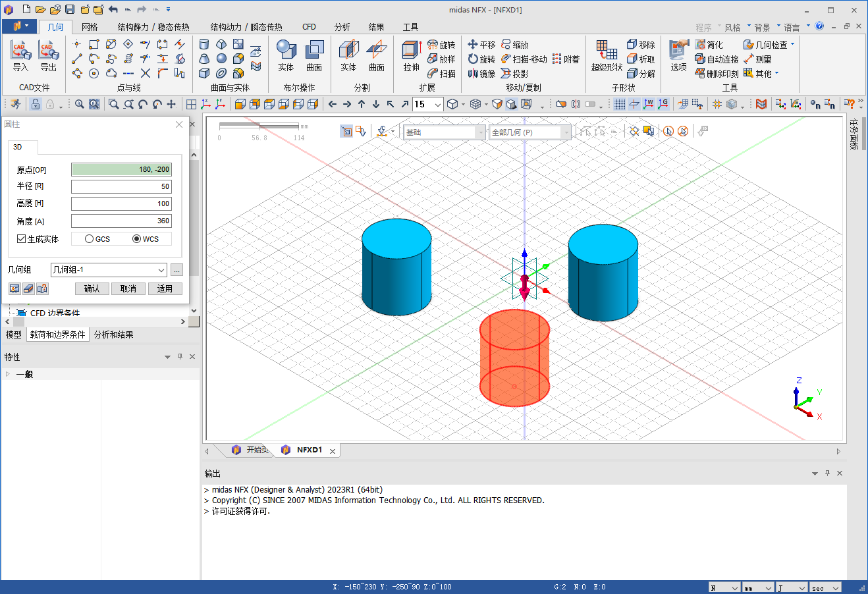Click the 原点[OP] input field

tap(121, 169)
